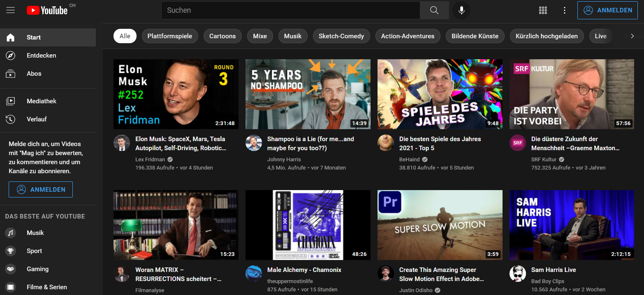Select the Gaming sidebar icon
Screen dimensions: 644x295
10,269
